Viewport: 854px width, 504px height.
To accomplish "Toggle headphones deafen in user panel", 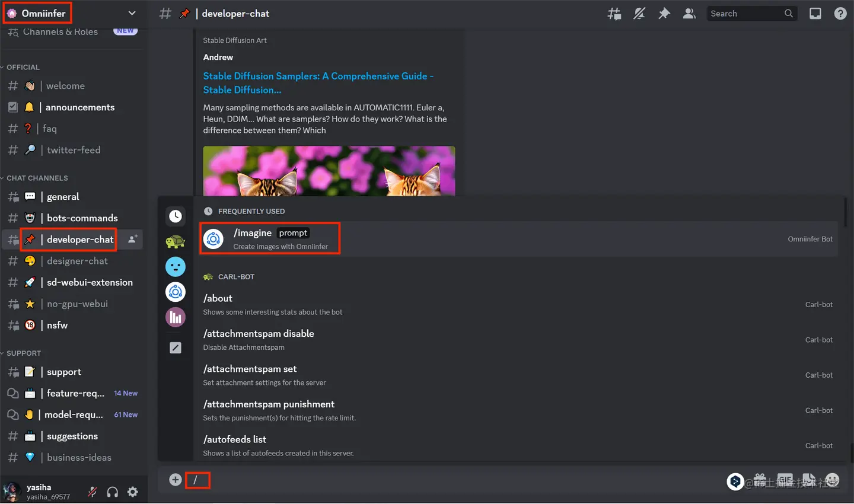I will pos(113,492).
